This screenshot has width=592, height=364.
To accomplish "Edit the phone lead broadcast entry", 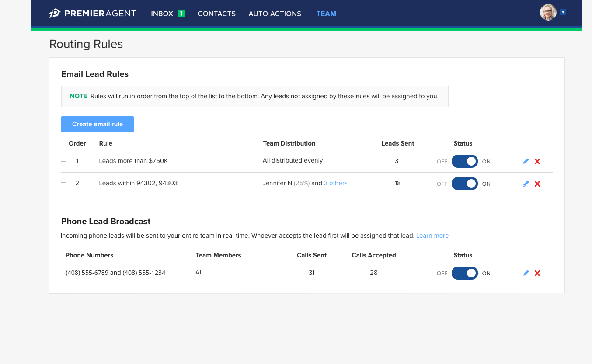I will (526, 273).
